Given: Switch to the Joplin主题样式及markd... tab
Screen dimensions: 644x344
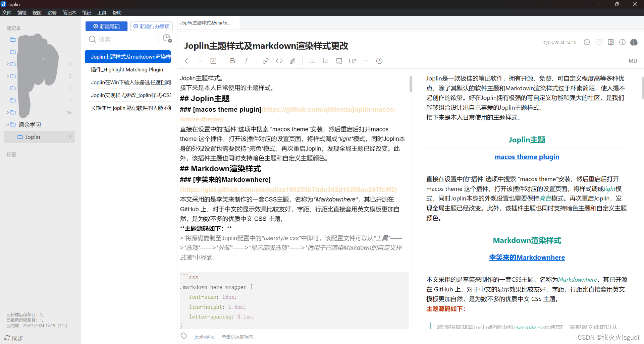Looking at the screenshot, I should pyautogui.click(x=205, y=23).
